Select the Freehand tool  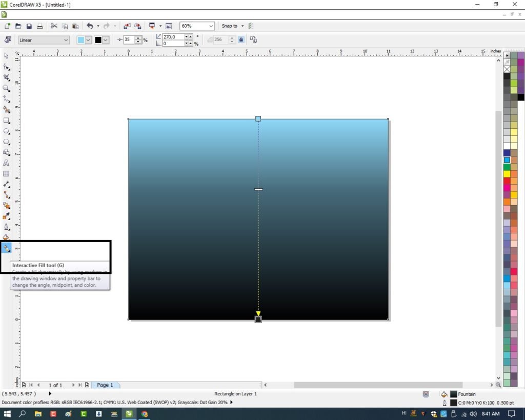pyautogui.click(x=6, y=99)
